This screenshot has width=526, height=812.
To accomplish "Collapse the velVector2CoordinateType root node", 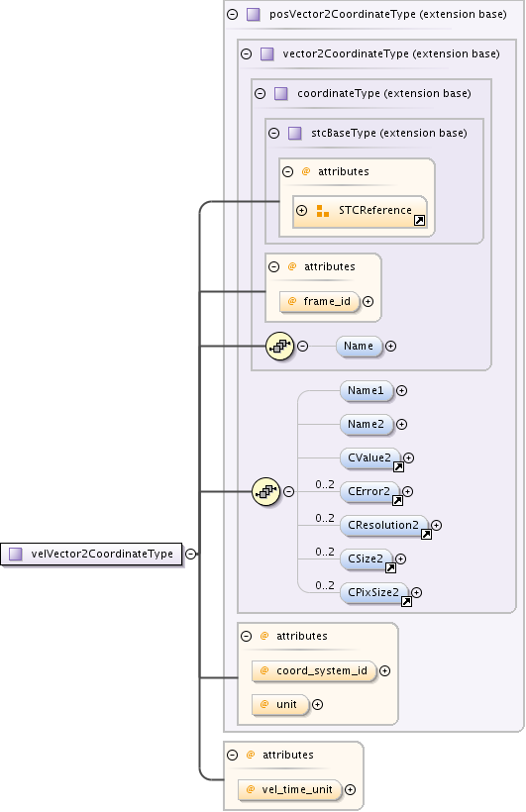I will tap(191, 555).
